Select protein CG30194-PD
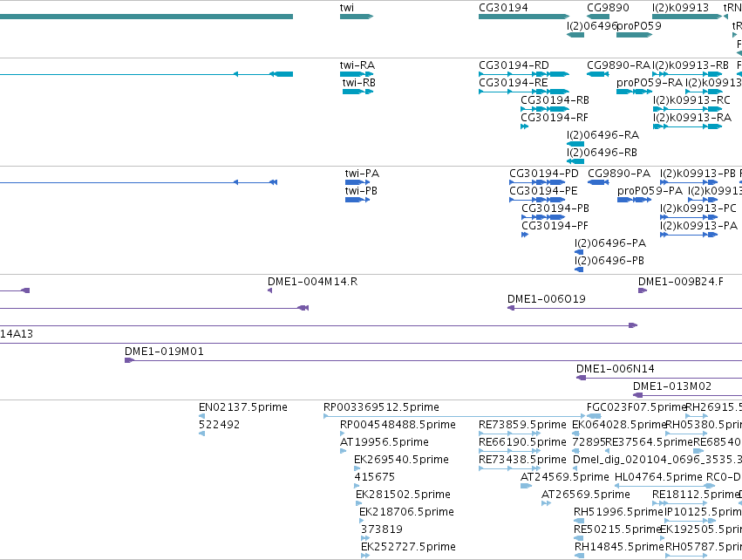Image resolution: width=742 pixels, height=560 pixels. (537, 182)
